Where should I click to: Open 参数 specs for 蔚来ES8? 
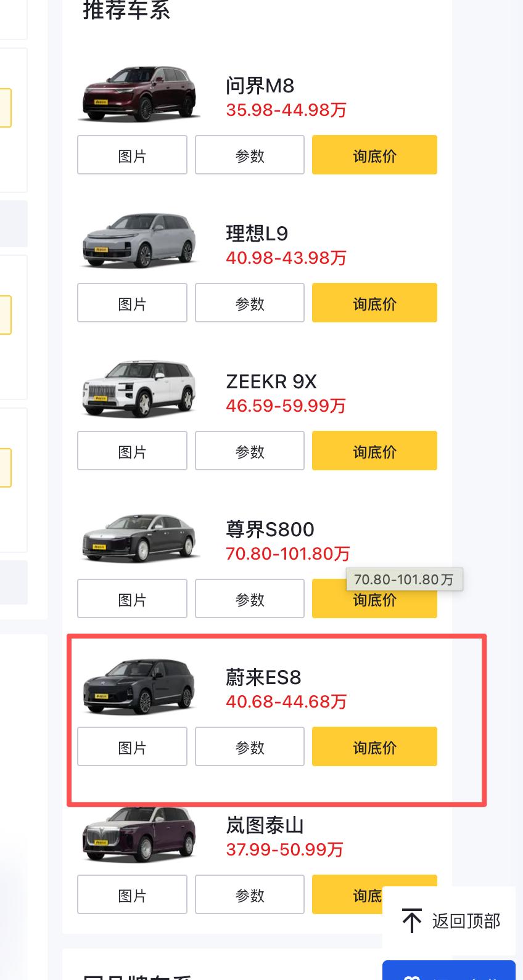click(249, 746)
